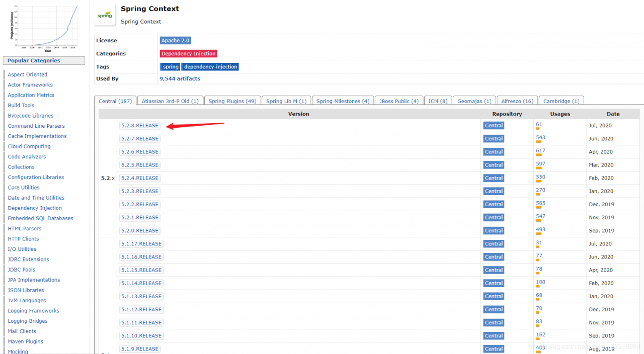Image resolution: width=644 pixels, height=354 pixels.
Task: Click the Date column header
Action: point(613,114)
